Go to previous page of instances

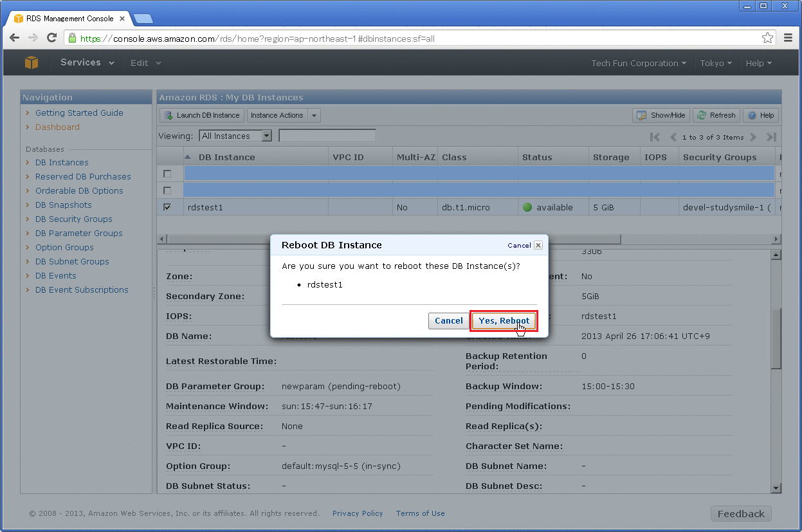[673, 136]
